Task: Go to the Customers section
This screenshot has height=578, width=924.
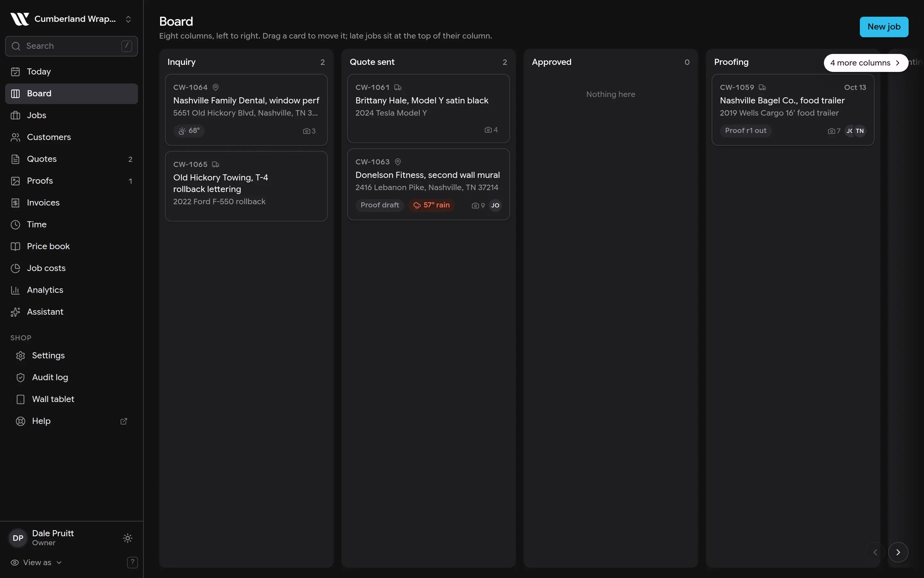Action: pos(72,137)
